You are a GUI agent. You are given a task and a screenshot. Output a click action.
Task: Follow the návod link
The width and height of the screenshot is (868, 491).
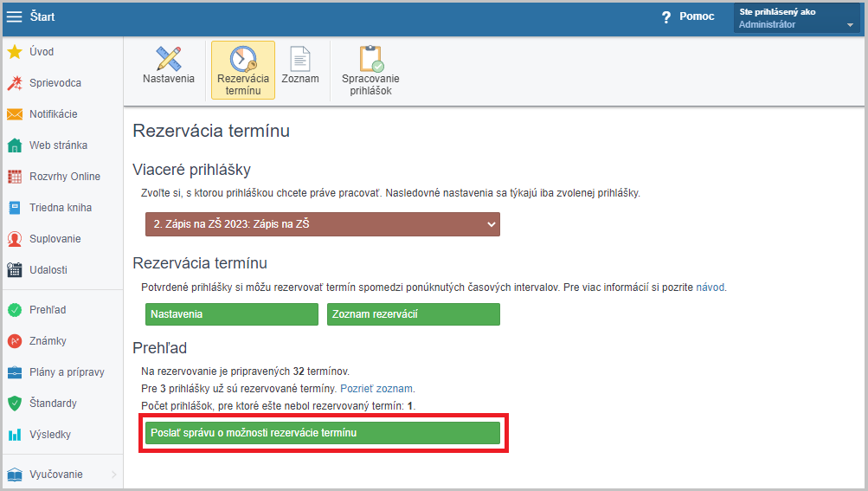710,287
